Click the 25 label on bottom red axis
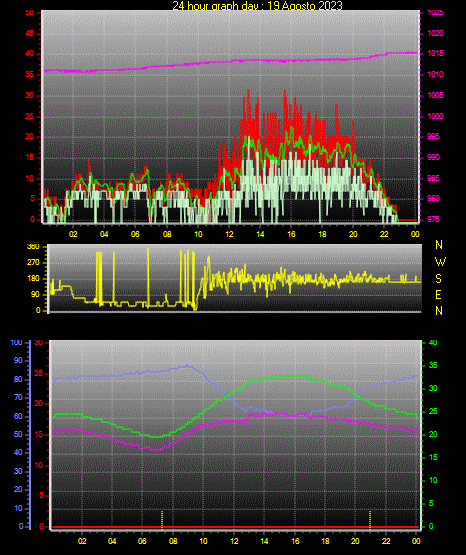The width and height of the screenshot is (466, 555). [39, 373]
